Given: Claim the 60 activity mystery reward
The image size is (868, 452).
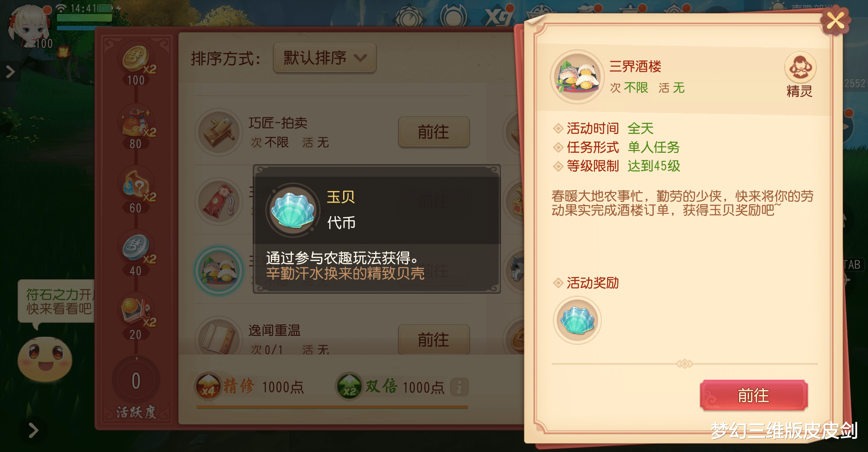Looking at the screenshot, I should pos(137,185).
